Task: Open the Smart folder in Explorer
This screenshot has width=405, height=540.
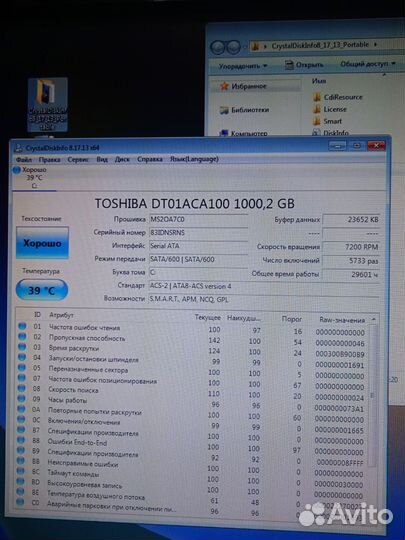Action: tap(327, 121)
